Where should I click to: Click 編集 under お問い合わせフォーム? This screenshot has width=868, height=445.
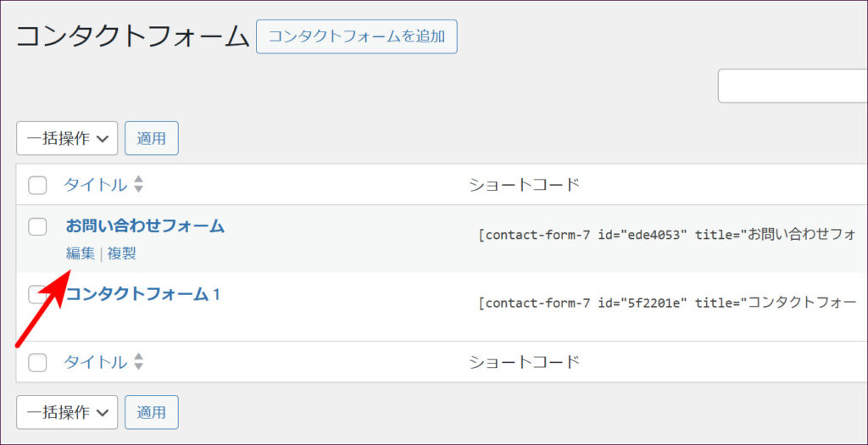pyautogui.click(x=81, y=253)
